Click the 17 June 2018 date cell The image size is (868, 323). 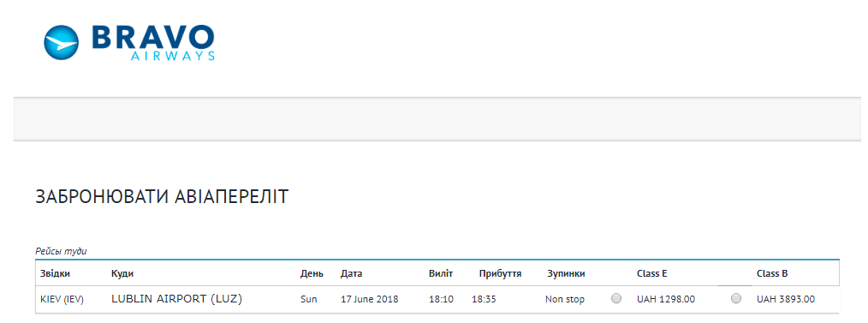click(369, 299)
